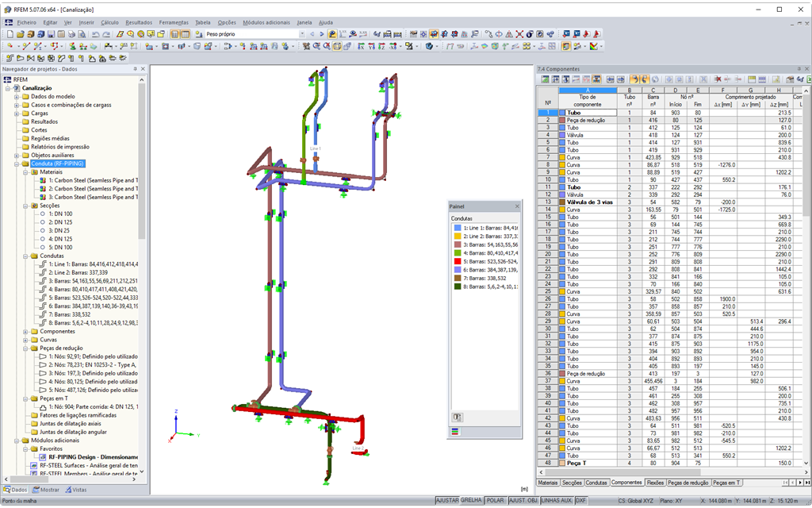
Task: Close the Painel floating panel
Action: coord(517,206)
